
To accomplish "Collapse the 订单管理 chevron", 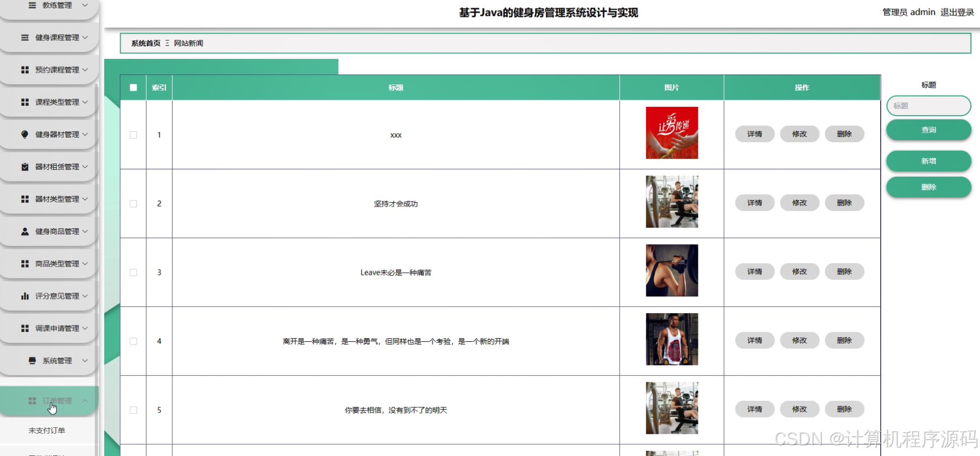I will coord(85,401).
